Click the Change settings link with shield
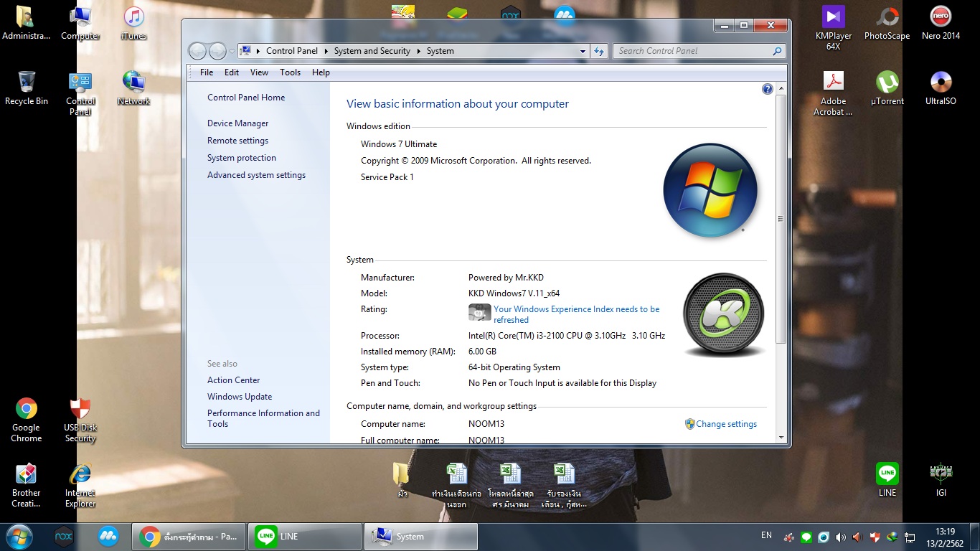980x551 pixels. [x=726, y=424]
